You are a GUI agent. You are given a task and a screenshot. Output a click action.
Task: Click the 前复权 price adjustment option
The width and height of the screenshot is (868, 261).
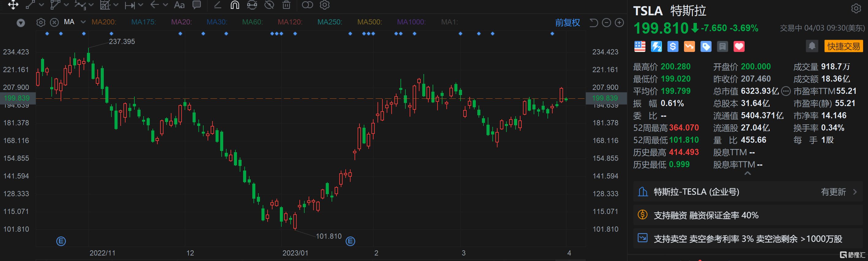tap(567, 23)
